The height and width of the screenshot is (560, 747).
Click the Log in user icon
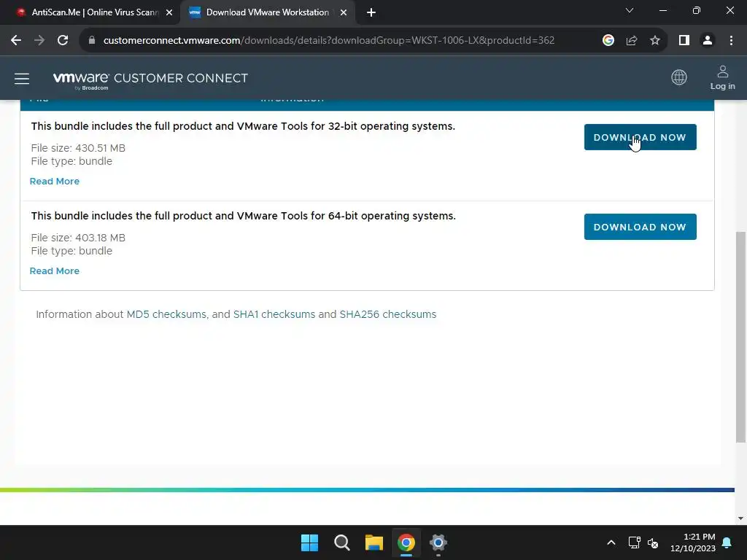click(x=723, y=77)
